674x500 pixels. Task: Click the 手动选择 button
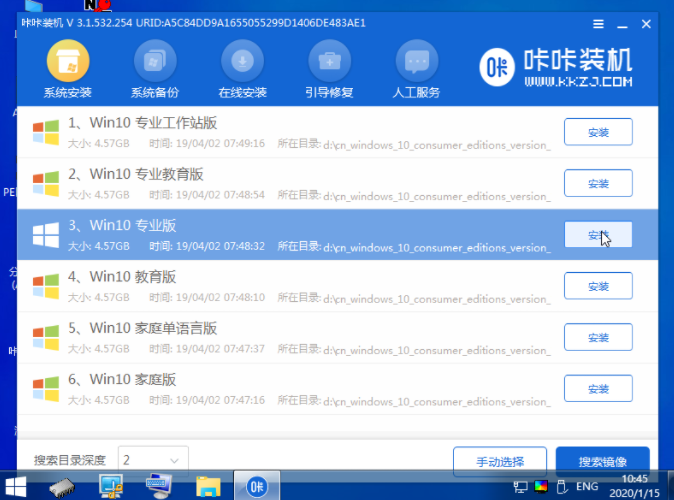(499, 462)
